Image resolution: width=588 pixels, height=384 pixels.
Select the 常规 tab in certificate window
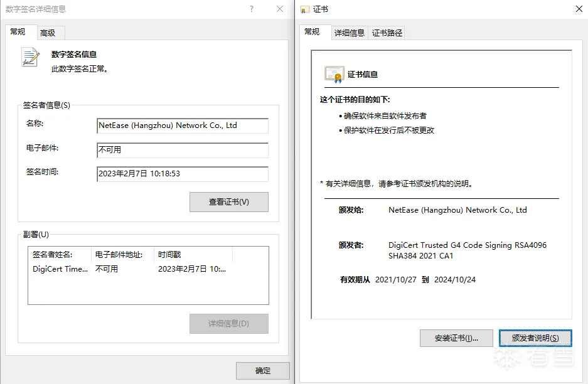coord(315,32)
